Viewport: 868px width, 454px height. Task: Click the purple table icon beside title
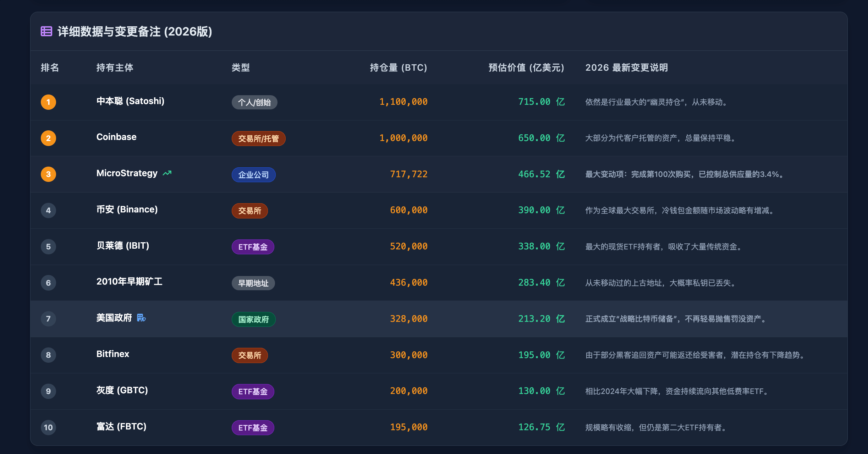tap(46, 31)
